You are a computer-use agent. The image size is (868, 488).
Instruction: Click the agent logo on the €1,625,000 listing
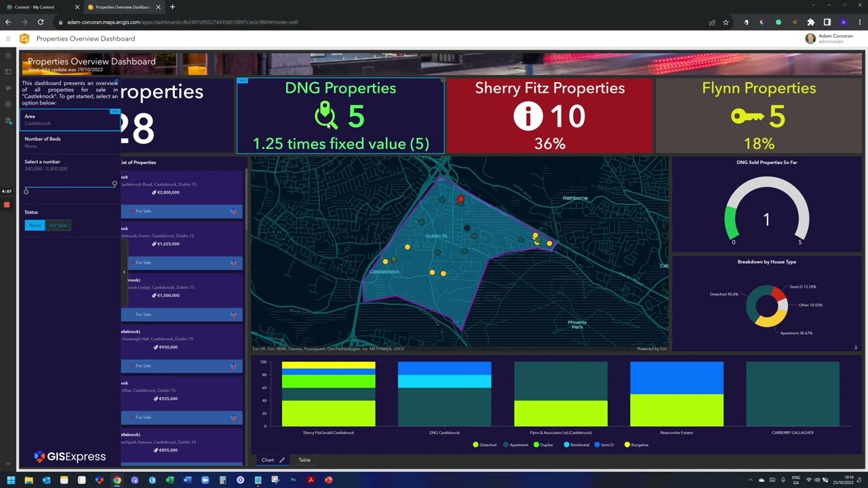[233, 262]
